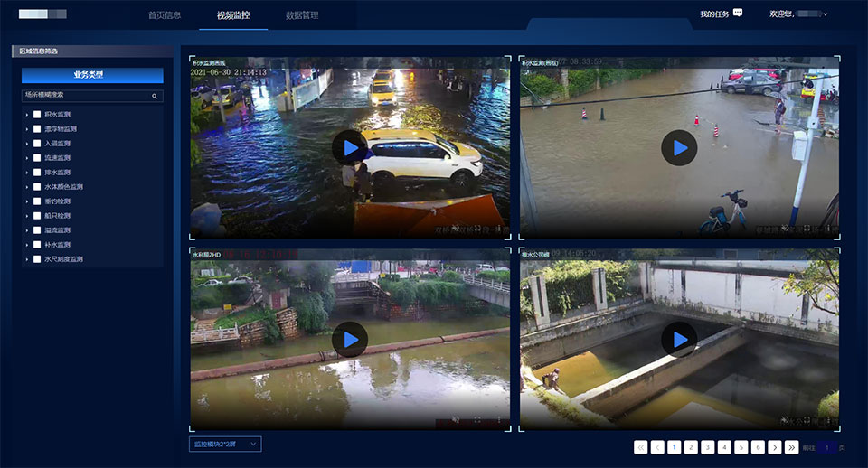
Task: Open the 监控模块2*2屏 layout dropdown
Action: point(225,444)
